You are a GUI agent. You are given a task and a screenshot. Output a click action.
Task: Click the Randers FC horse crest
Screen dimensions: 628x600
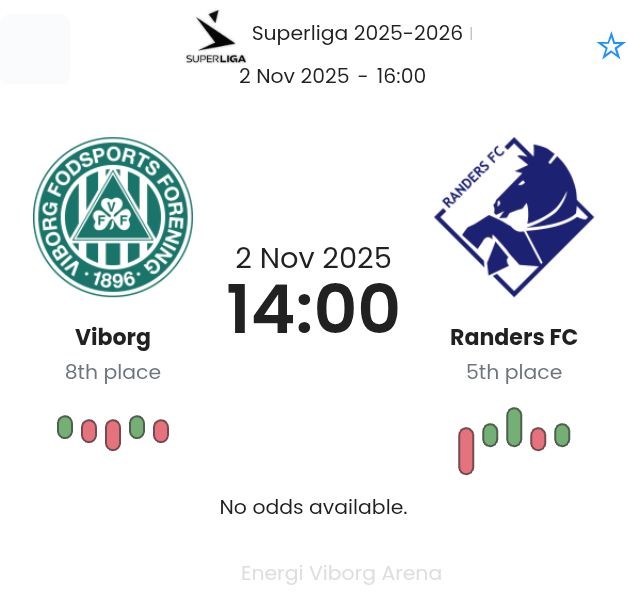point(514,217)
